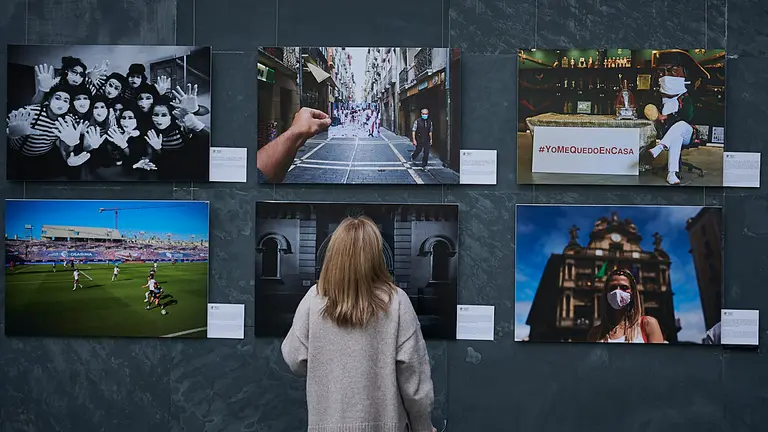Open the black-and-white mimes group photo

(108, 112)
